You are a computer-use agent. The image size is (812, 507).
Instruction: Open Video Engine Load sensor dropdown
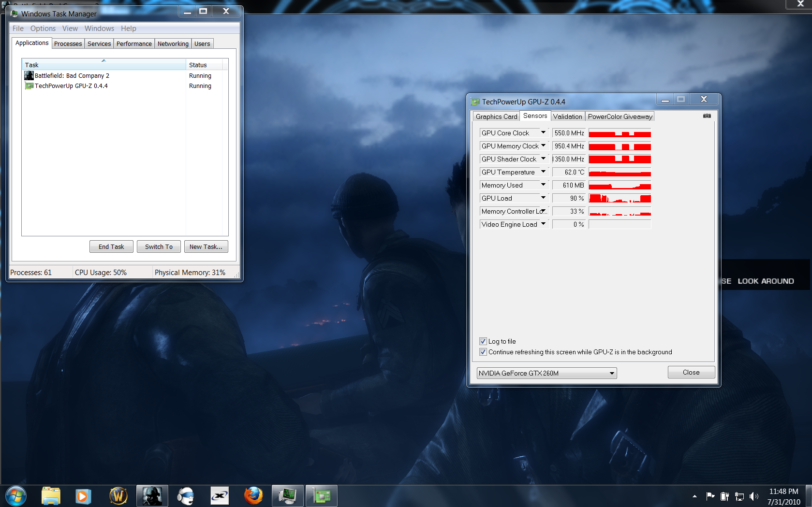(x=543, y=224)
